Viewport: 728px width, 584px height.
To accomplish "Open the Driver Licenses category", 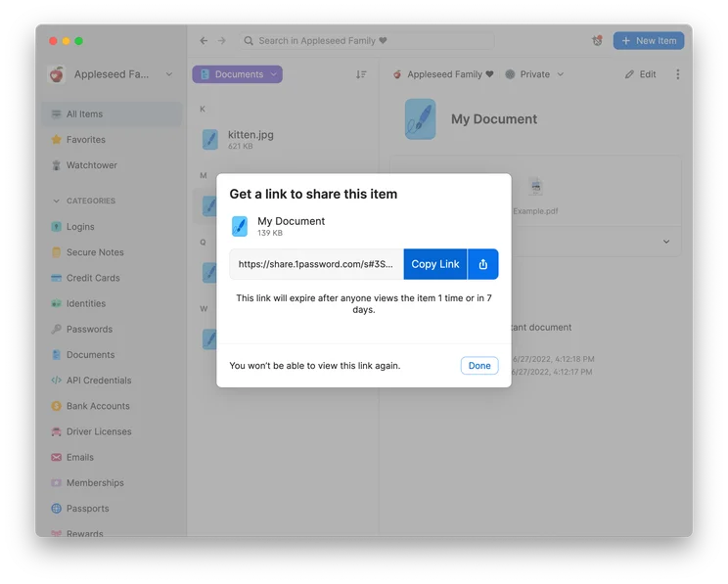I will (112, 431).
